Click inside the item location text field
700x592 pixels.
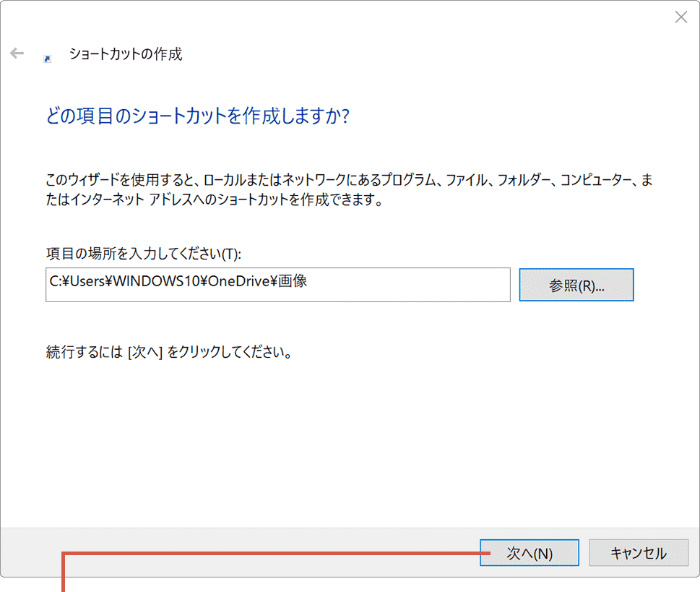tap(277, 284)
